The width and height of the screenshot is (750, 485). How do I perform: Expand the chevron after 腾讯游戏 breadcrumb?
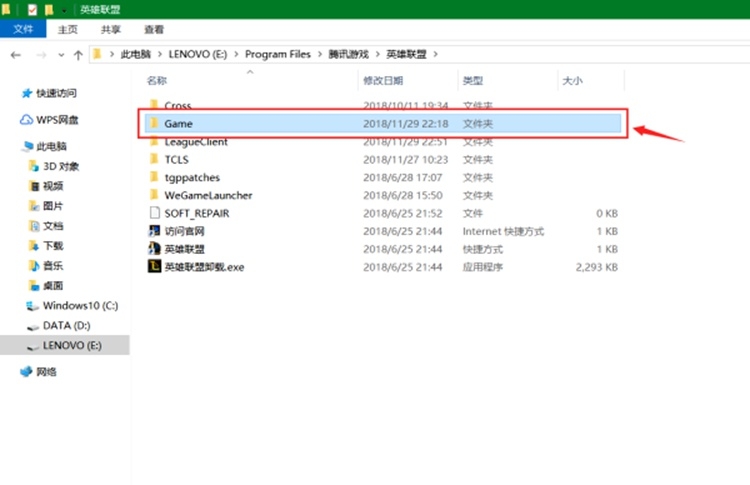(377, 54)
